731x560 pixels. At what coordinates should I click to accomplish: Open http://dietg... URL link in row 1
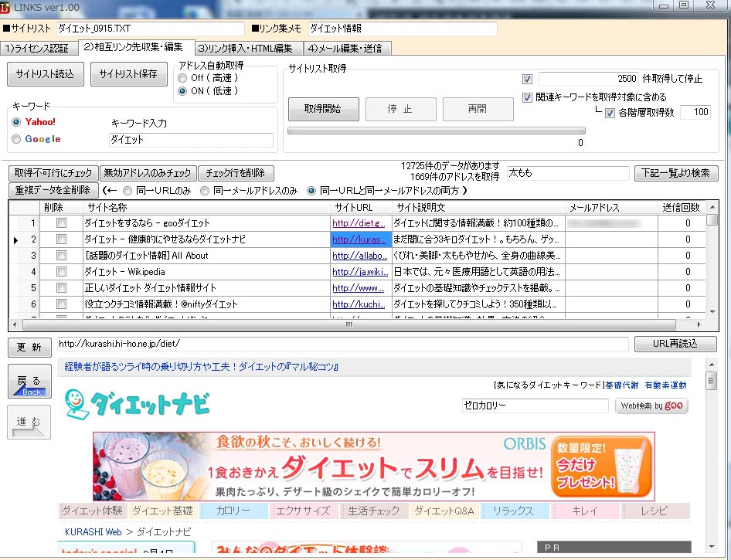click(x=359, y=223)
